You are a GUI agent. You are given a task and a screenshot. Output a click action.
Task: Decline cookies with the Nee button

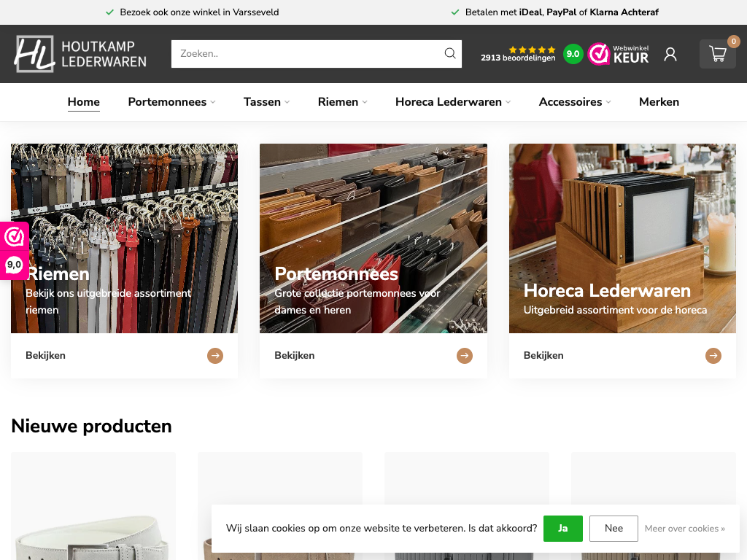click(614, 529)
